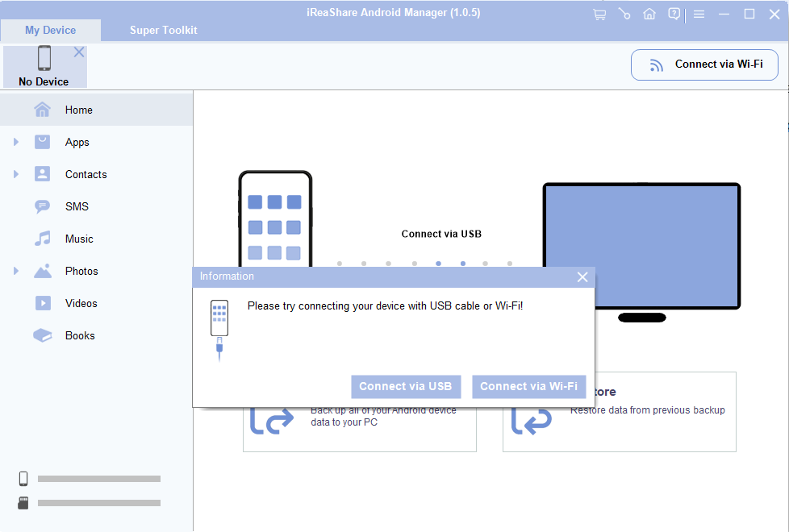Screen dimensions: 789x532
Task: Close the Information dialog
Action: pos(582,276)
